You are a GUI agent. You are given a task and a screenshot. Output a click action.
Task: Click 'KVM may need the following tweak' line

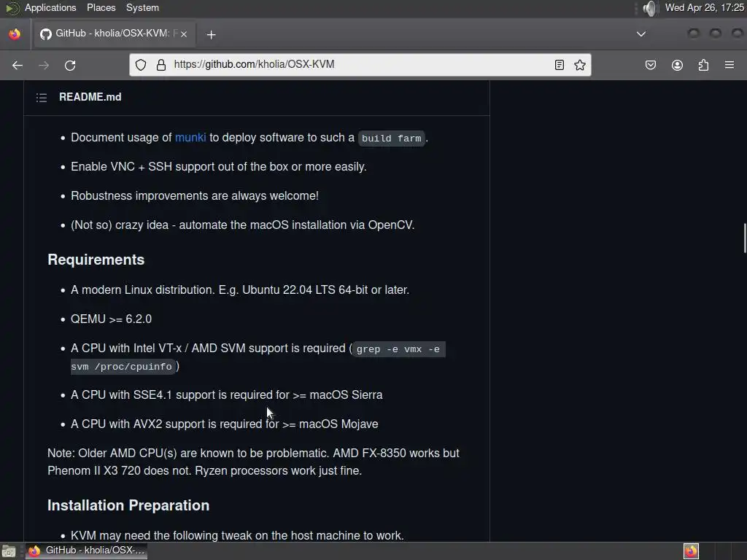coord(237,535)
